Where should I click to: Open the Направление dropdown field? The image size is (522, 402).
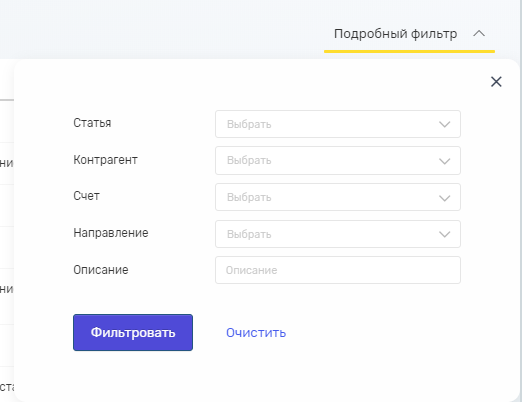click(x=338, y=234)
